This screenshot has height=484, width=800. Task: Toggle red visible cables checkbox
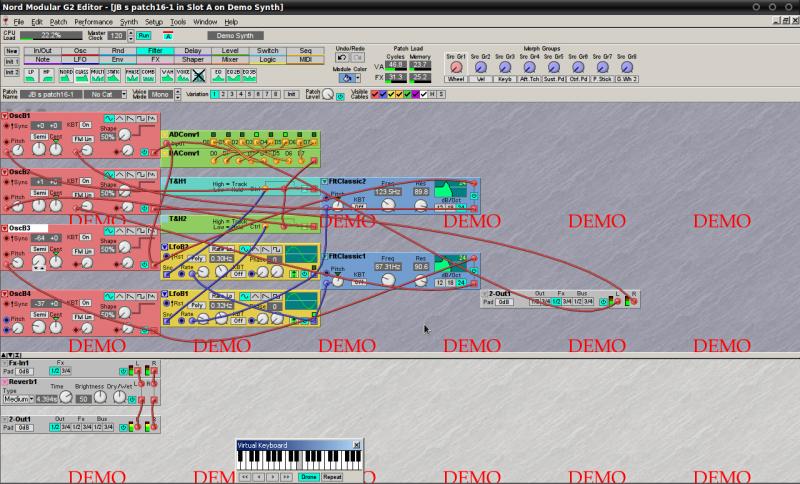tap(375, 94)
